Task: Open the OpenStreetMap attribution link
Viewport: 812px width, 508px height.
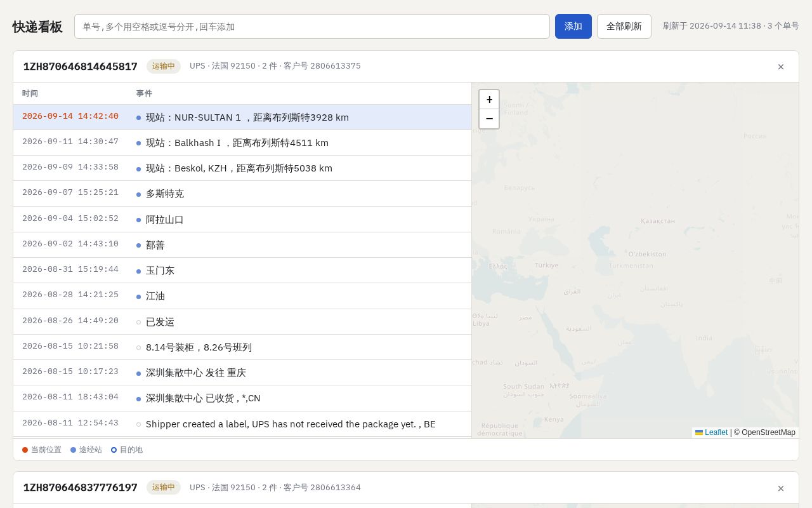Action: click(x=764, y=432)
